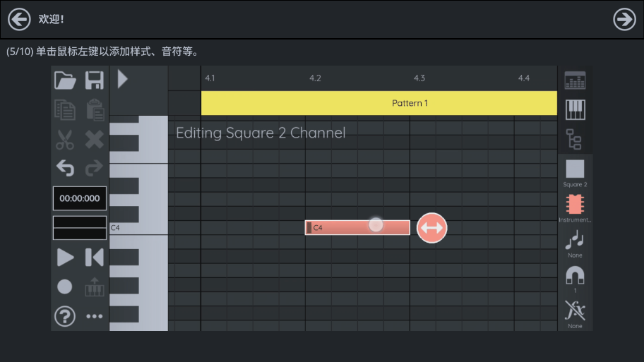
Task: Go back with the left arrow button
Action: point(19,19)
